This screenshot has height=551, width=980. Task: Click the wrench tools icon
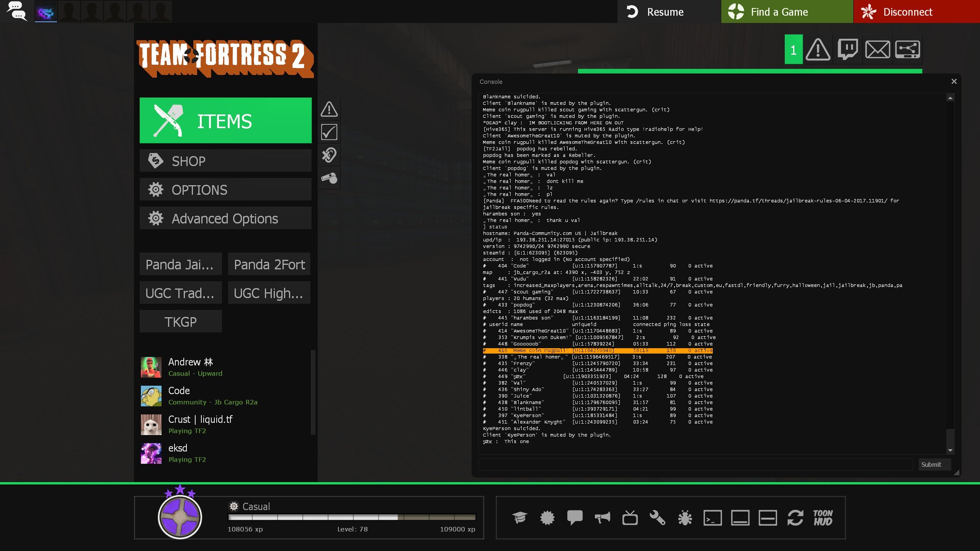pos(657,518)
